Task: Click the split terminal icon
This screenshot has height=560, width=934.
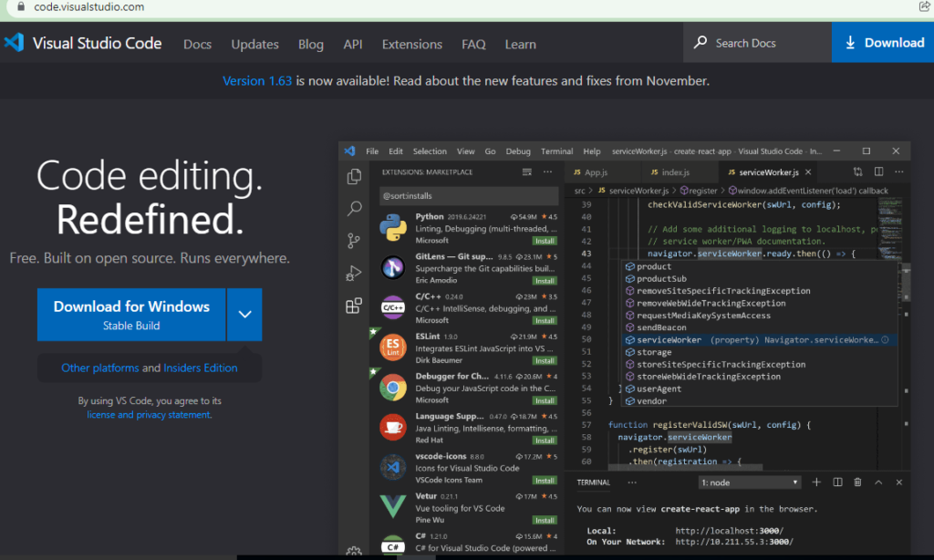Action: [x=837, y=482]
